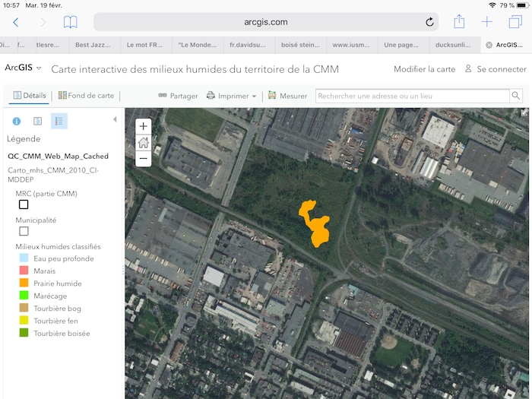Collapse the side panel with the arrow
This screenshot has height=399, width=532.
(x=115, y=119)
